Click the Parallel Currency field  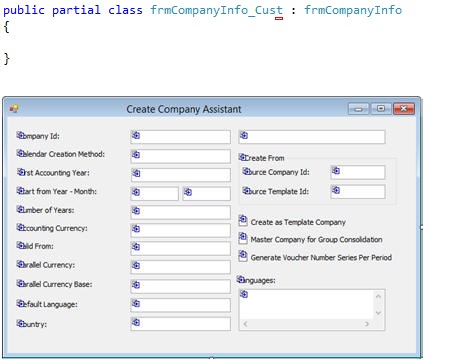click(180, 267)
